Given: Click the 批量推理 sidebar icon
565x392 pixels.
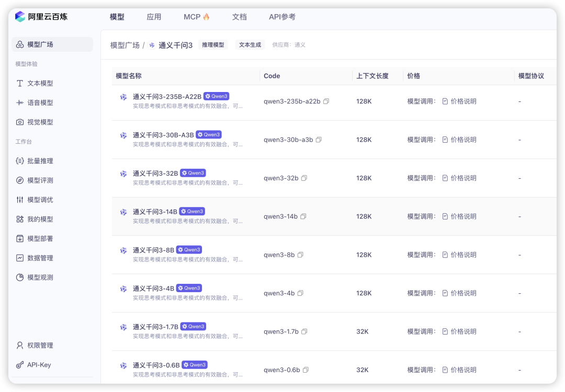Looking at the screenshot, I should tap(20, 161).
